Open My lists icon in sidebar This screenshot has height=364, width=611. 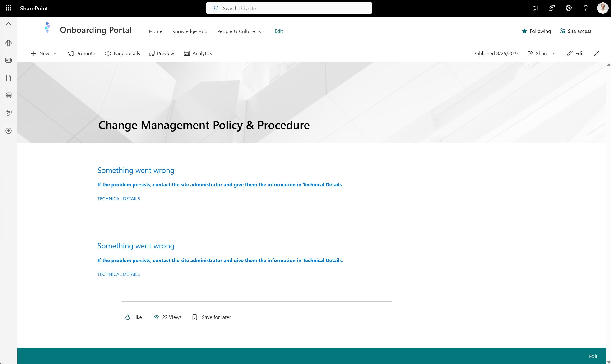[9, 95]
